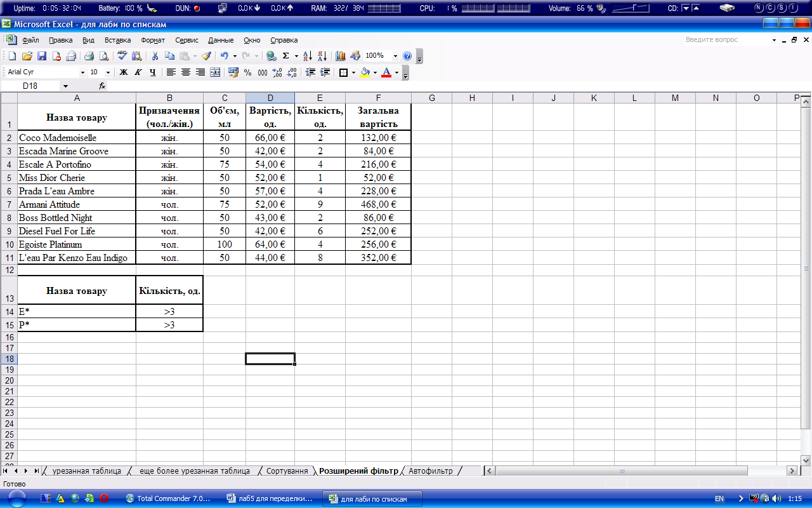Expand the Arial Cyr font dropdown

pyautogui.click(x=82, y=72)
